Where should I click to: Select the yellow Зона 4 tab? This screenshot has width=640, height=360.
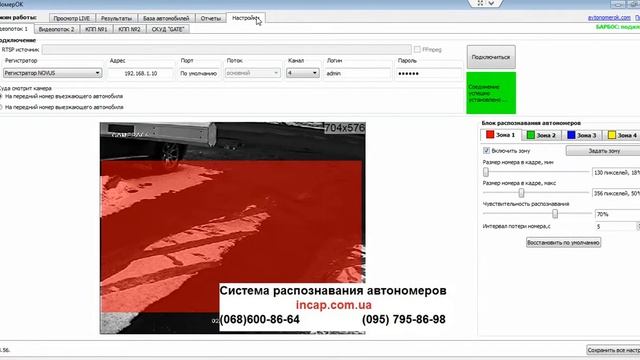point(622,135)
